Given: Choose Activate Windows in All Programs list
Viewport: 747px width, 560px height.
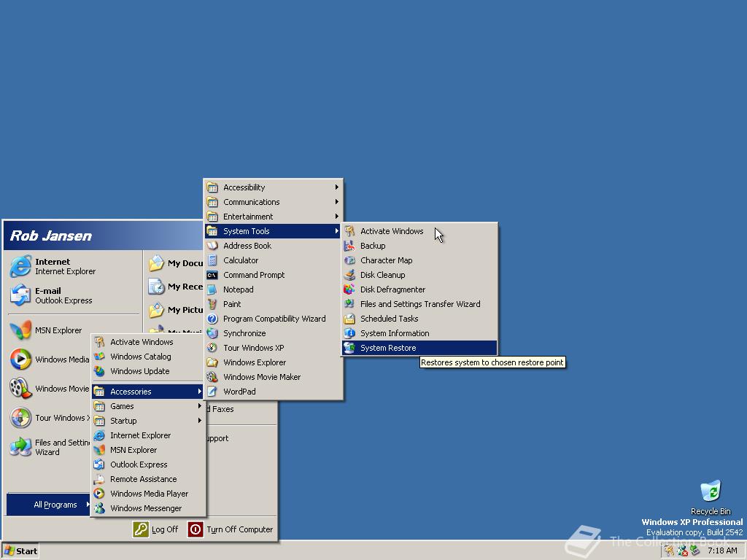Looking at the screenshot, I should pos(149,342).
